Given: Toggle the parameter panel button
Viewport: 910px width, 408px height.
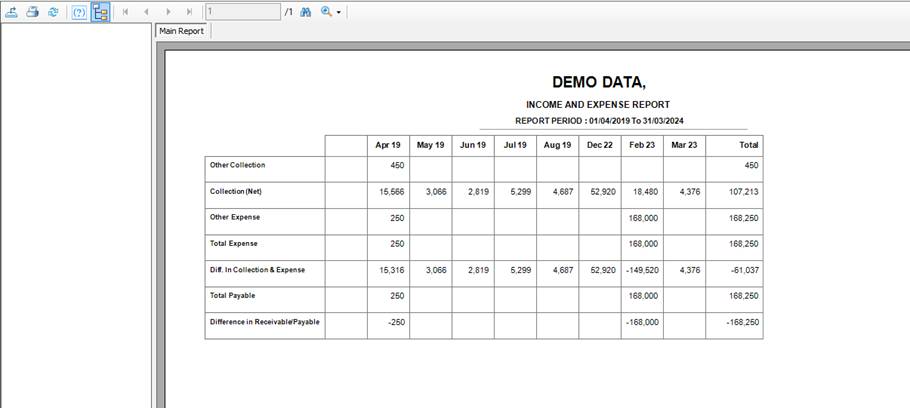Looking at the screenshot, I should tap(79, 12).
